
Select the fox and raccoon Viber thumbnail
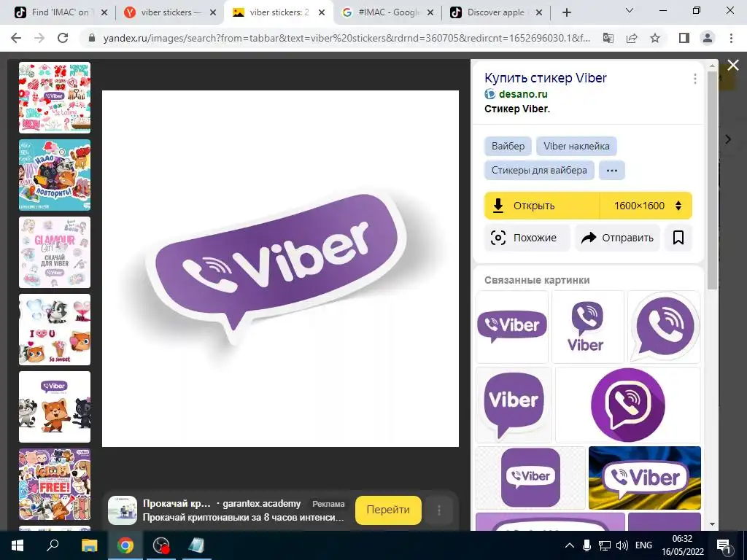click(55, 407)
